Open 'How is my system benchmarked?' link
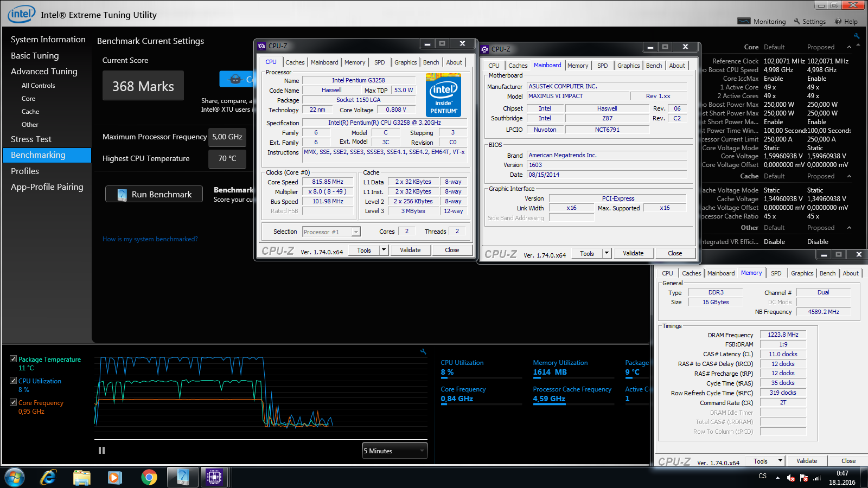The image size is (868, 488). (x=150, y=239)
